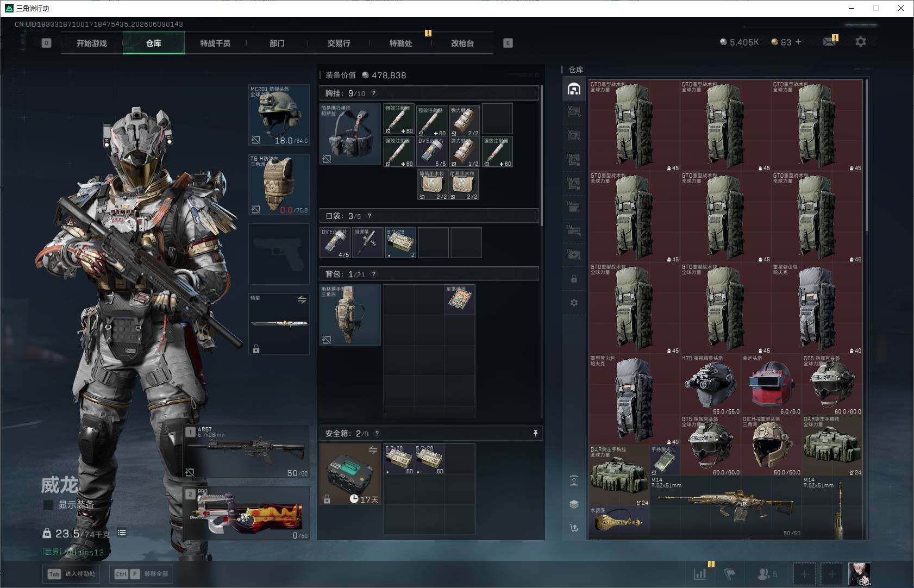914x588 pixels.
Task: Click the swap icon on the knife slot
Action: (x=302, y=299)
